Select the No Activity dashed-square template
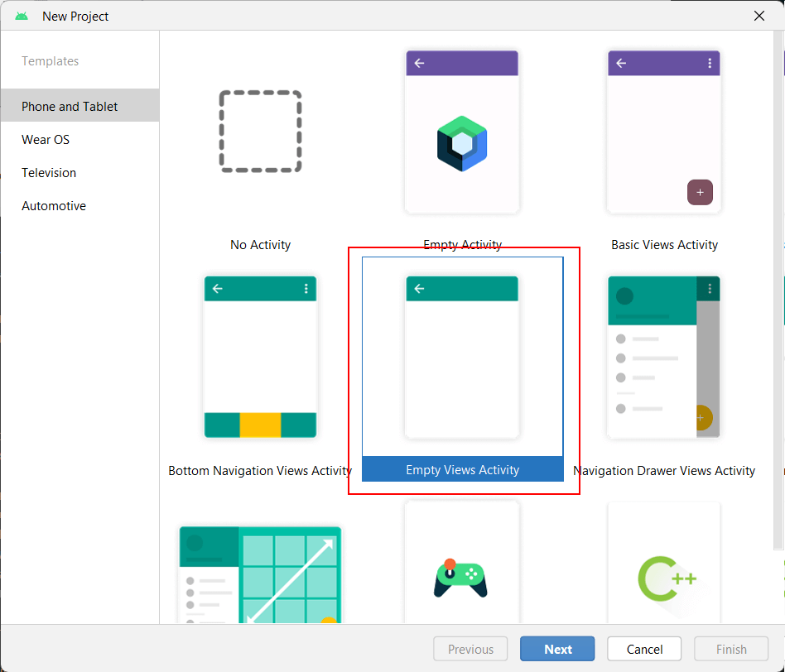 point(260,132)
